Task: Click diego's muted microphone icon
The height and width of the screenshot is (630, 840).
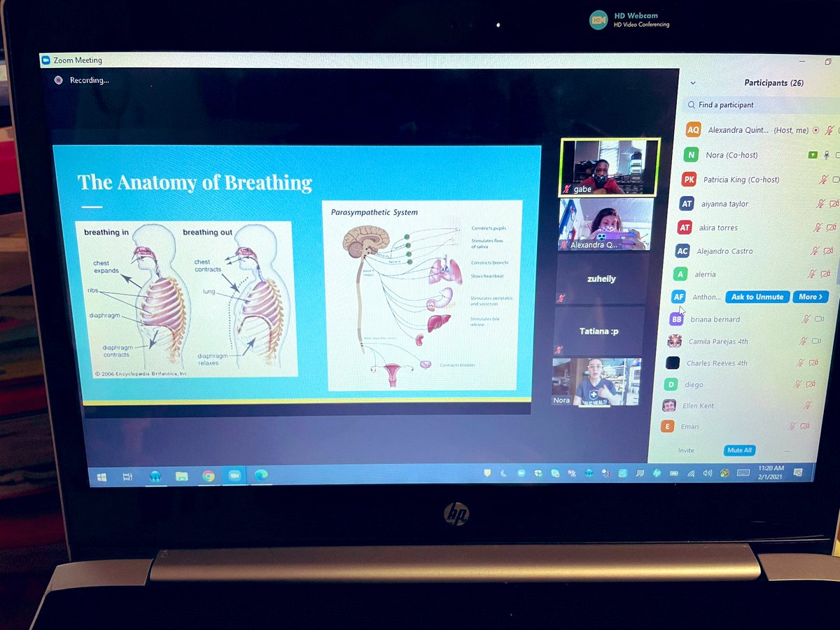Action: pos(797,384)
